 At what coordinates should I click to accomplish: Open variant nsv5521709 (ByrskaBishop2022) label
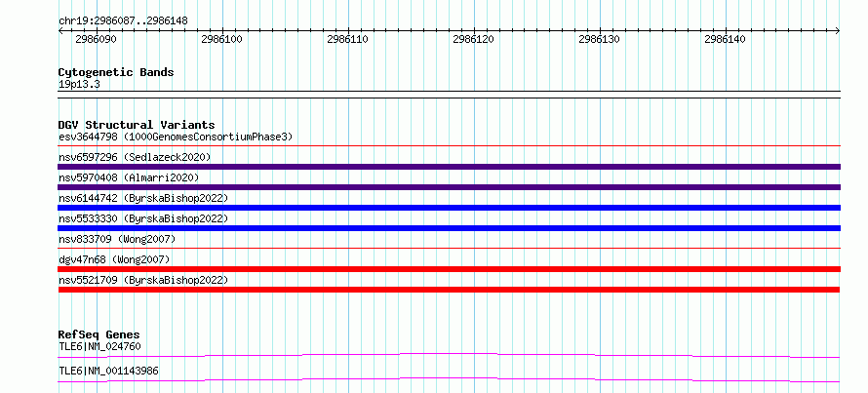(143, 280)
